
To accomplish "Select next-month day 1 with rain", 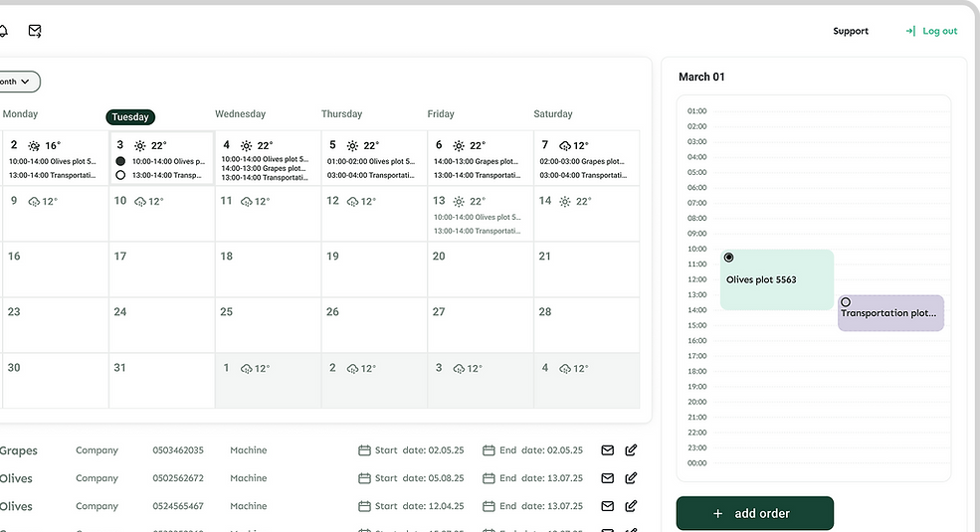I will pos(268,381).
